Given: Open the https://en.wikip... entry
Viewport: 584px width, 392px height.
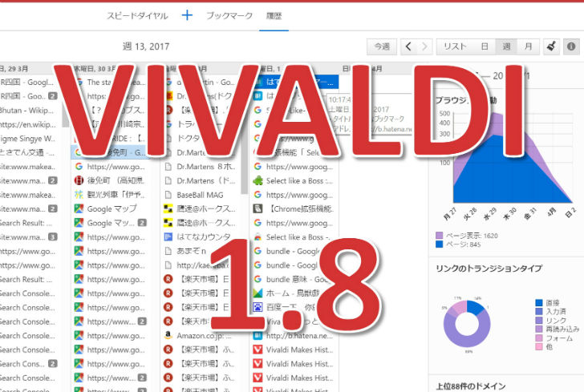Looking at the screenshot, I should (26, 124).
